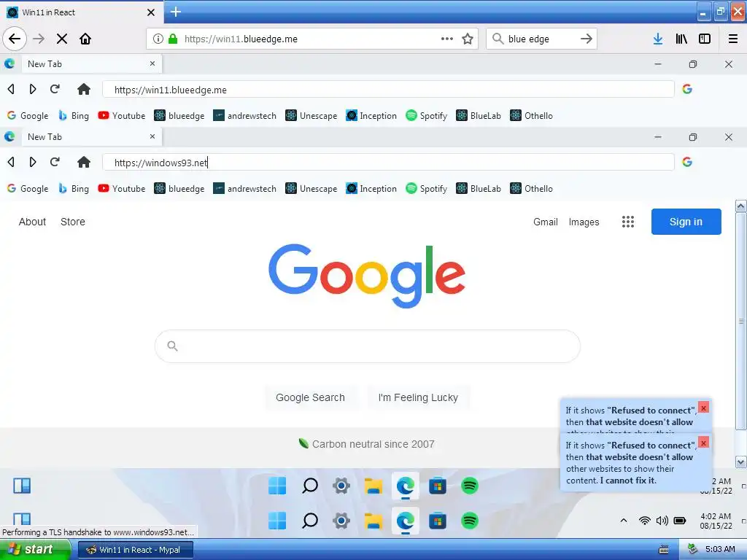Open Youtube bookmark in outer Edge window
Image resolution: width=747 pixels, height=560 pixels.
(122, 116)
